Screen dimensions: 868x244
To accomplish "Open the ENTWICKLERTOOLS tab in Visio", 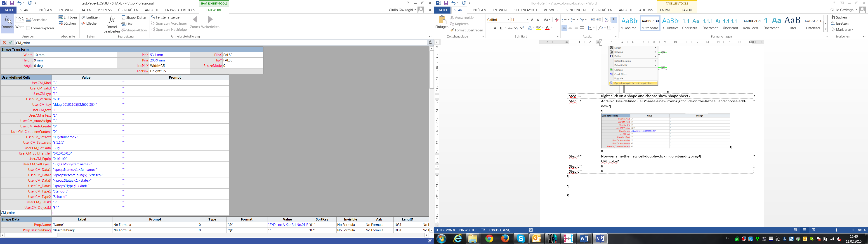I will (x=180, y=10).
